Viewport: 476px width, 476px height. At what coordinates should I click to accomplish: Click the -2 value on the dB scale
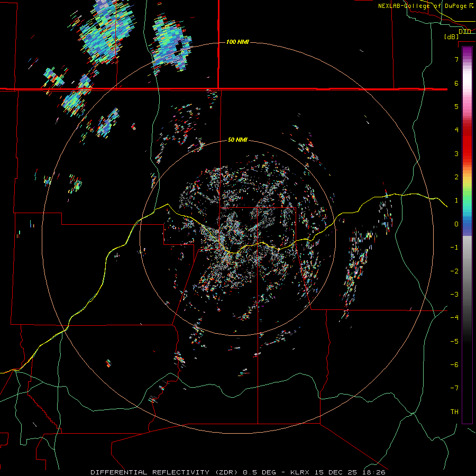(454, 271)
